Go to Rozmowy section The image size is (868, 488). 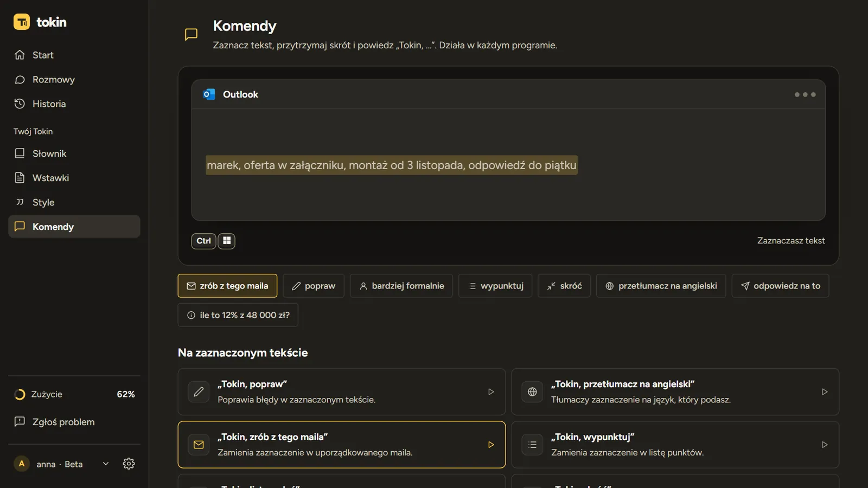[x=74, y=79]
